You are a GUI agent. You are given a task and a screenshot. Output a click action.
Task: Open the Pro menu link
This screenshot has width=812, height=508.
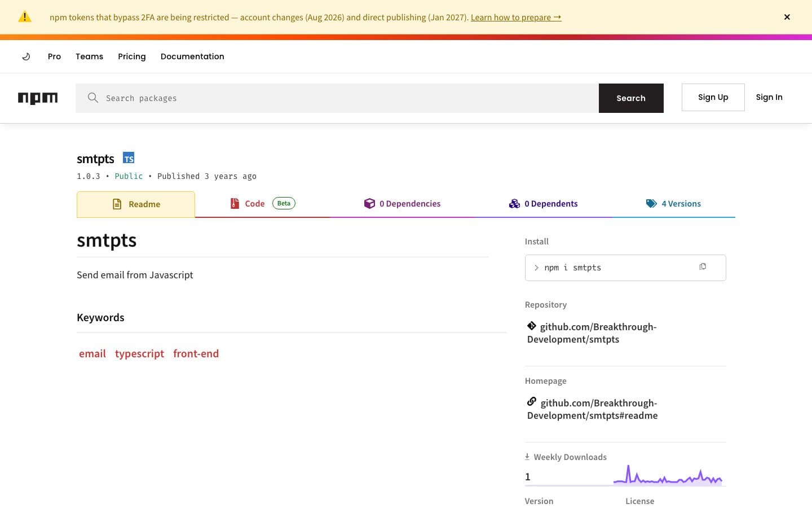pos(54,56)
